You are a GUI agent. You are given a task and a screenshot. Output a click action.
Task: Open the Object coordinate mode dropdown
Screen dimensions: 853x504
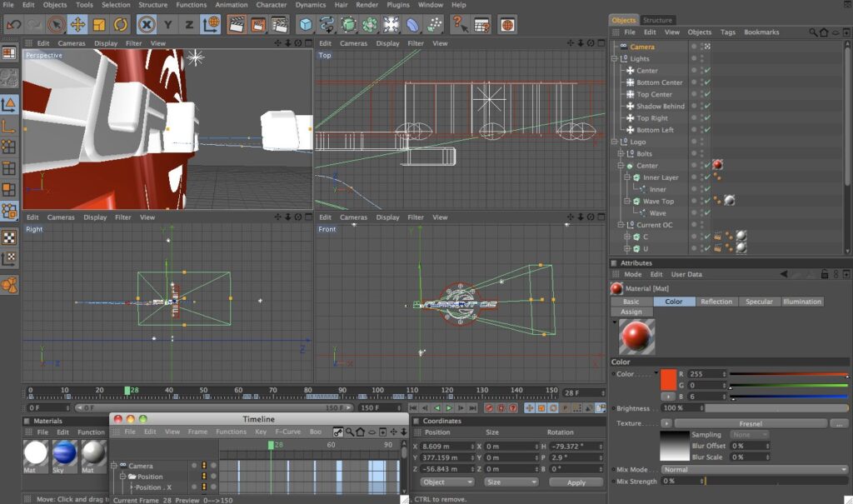[x=446, y=482]
